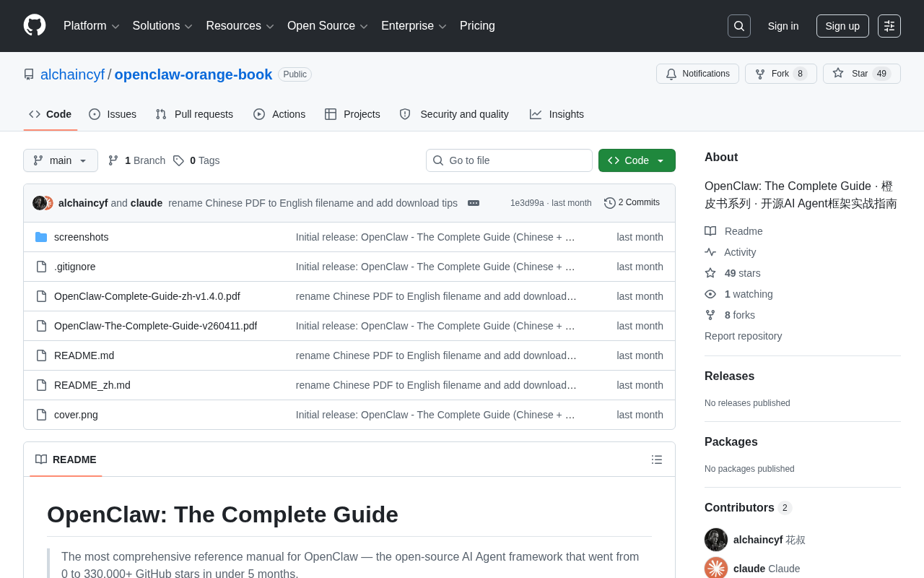Switch to the Insights tab

(x=557, y=114)
